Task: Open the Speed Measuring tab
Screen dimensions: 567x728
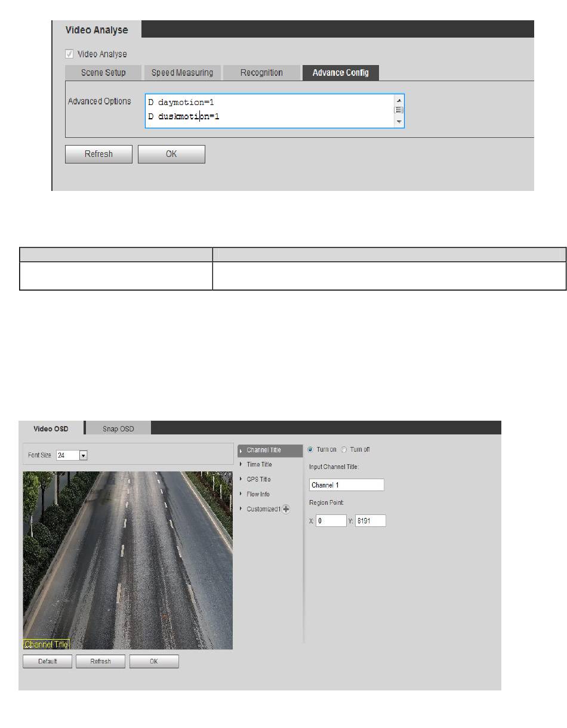Action: (182, 73)
